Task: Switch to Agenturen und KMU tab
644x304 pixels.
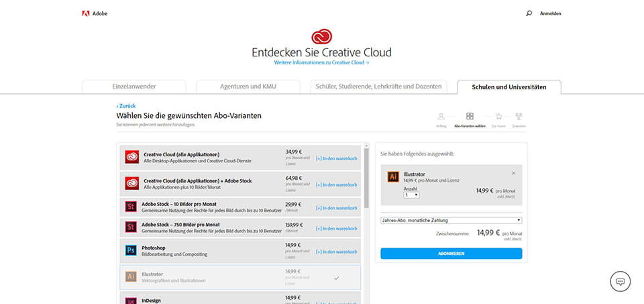Action: coord(248,87)
